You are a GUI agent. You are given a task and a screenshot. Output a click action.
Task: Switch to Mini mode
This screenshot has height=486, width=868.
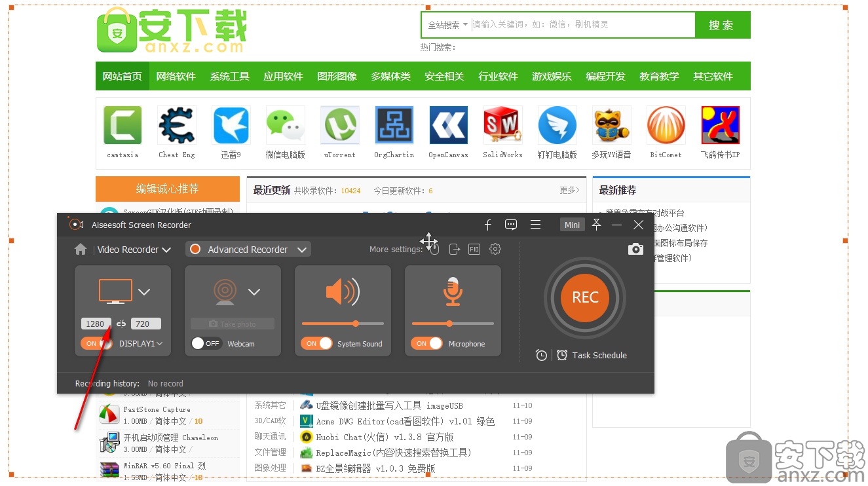[573, 225]
